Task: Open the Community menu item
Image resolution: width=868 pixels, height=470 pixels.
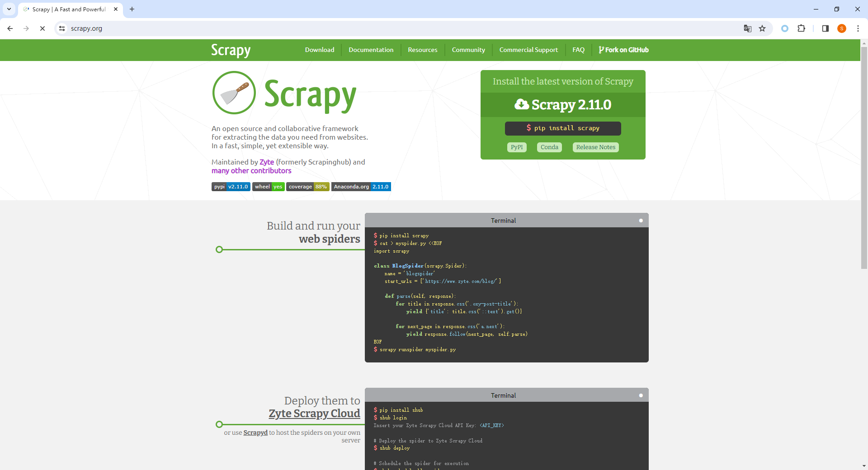Action: click(468, 50)
